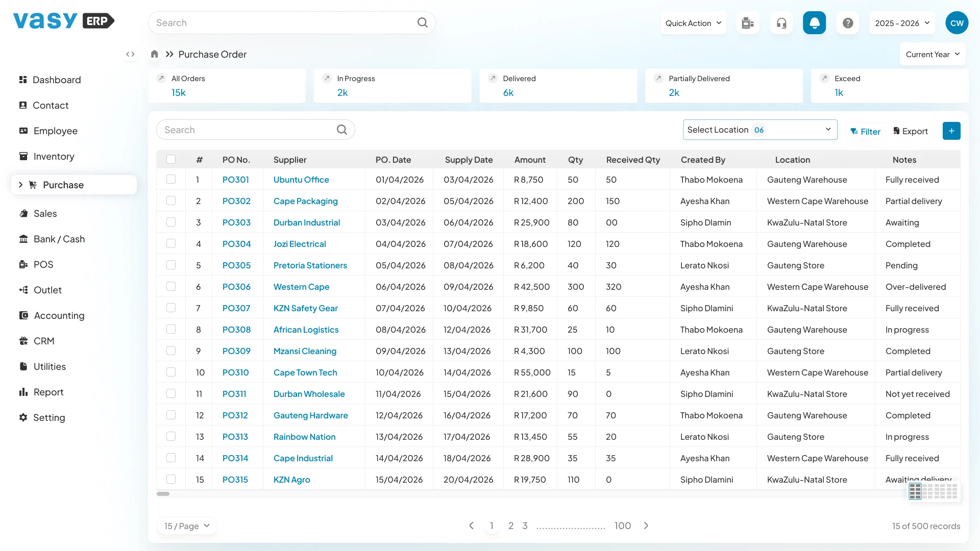Open the Current Year dropdown
This screenshot has height=551, width=980.
(x=932, y=54)
